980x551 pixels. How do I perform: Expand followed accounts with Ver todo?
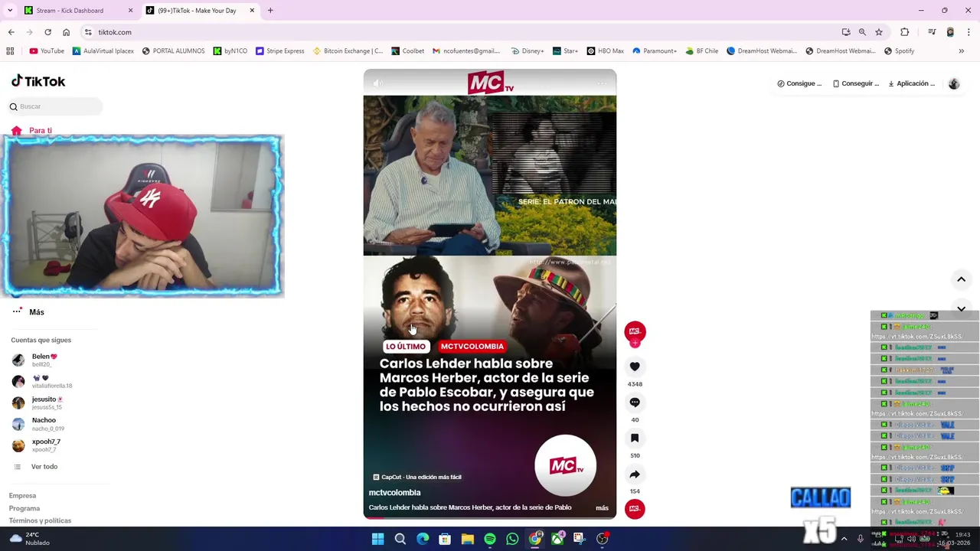pos(36,467)
